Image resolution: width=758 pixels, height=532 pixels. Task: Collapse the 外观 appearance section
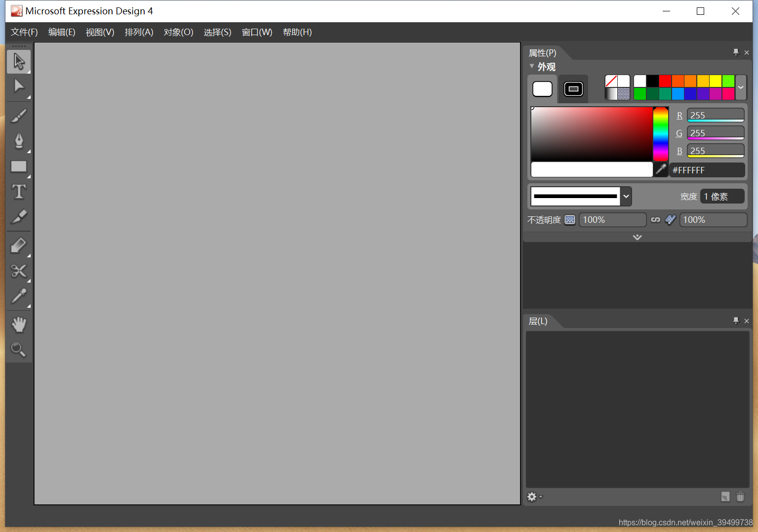click(x=532, y=66)
